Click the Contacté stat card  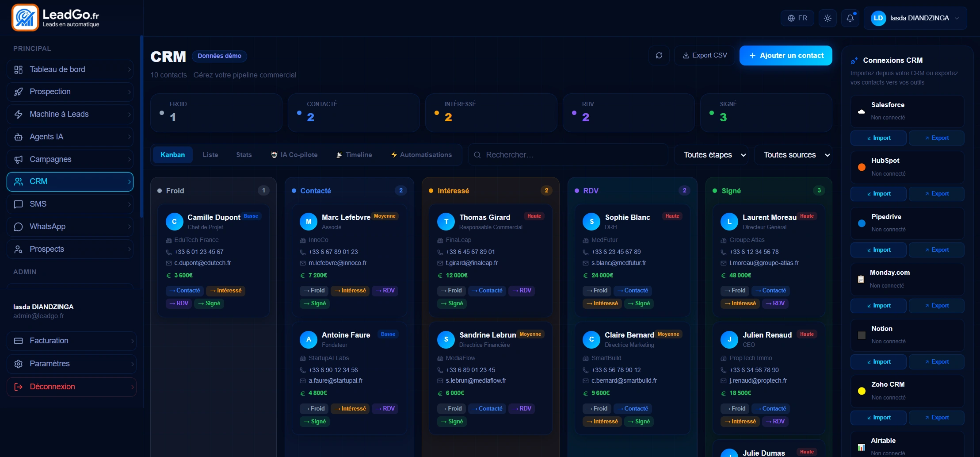[354, 112]
